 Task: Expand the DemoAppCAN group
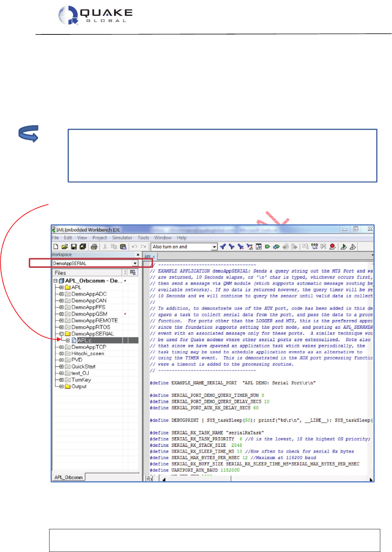61,300
